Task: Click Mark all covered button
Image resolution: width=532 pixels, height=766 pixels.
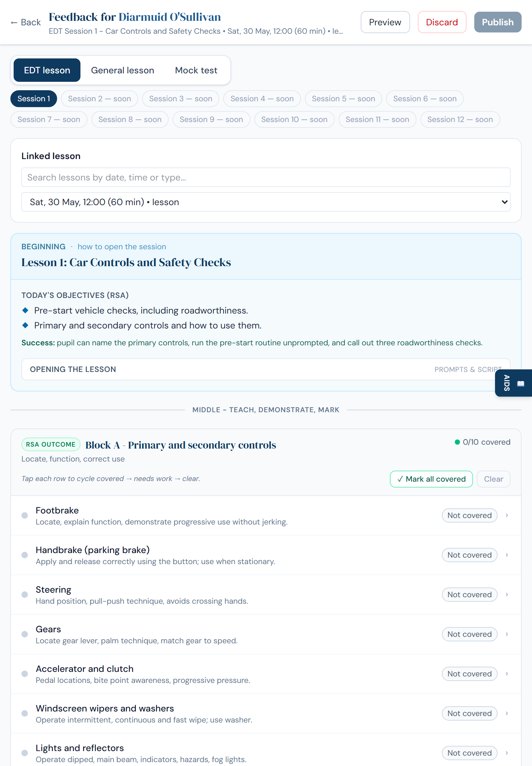Action: click(431, 479)
